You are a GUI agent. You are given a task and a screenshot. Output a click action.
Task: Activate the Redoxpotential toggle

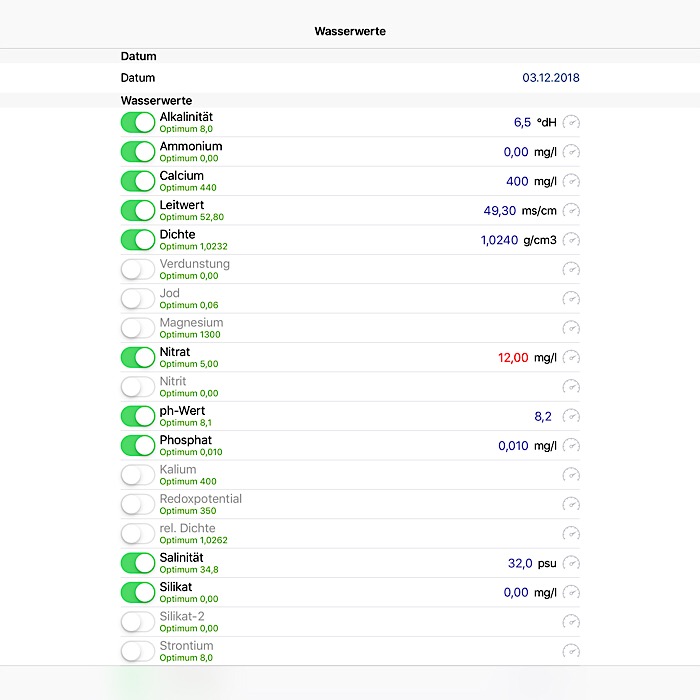pyautogui.click(x=138, y=505)
